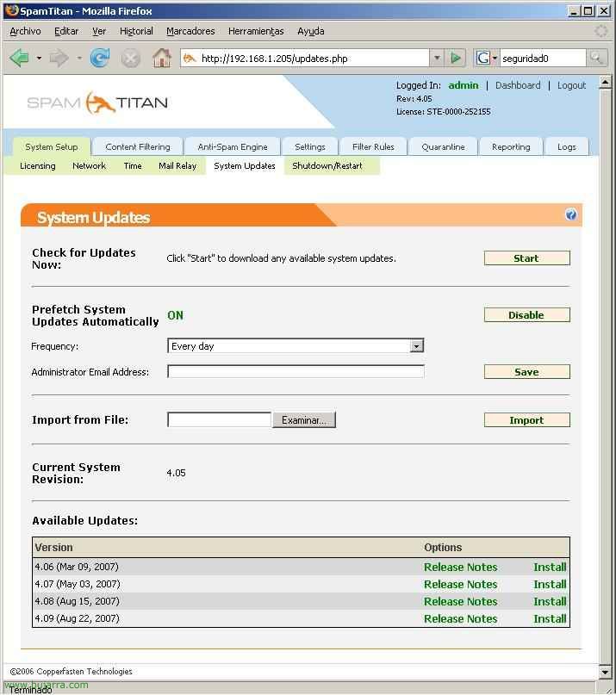Install update 4.09
Screen dimensions: 616x695
click(550, 618)
